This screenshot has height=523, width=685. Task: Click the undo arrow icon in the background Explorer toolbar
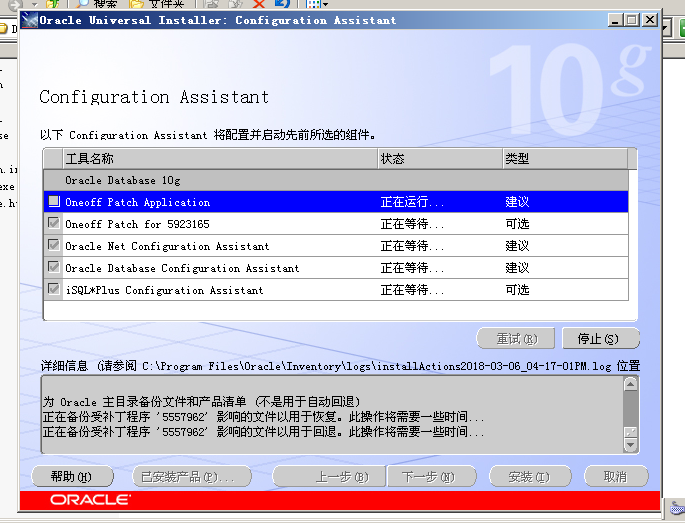pyautogui.click(x=282, y=3)
